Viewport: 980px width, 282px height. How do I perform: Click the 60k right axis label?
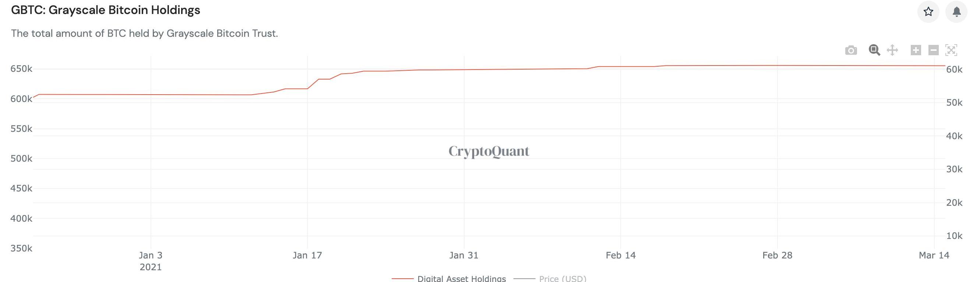[954, 69]
